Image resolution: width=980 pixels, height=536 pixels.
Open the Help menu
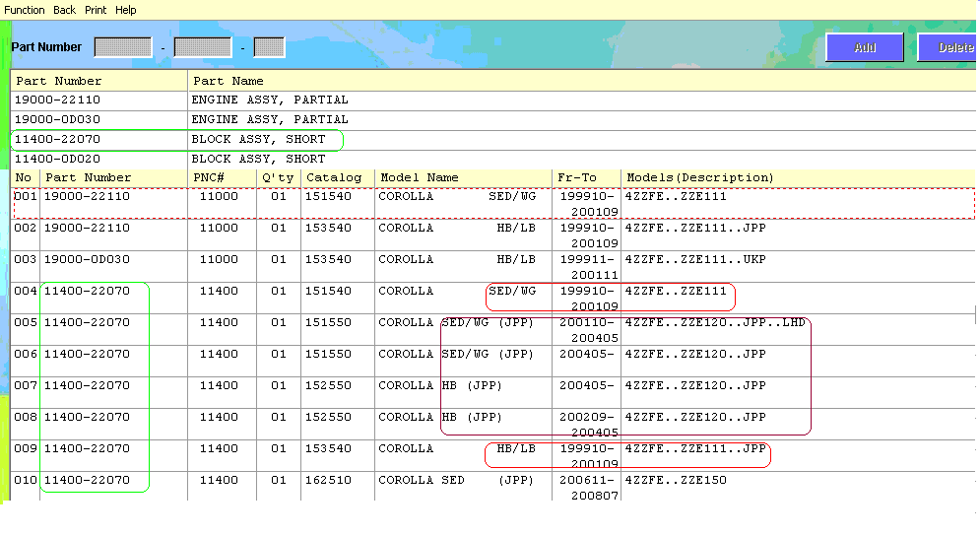pos(126,10)
